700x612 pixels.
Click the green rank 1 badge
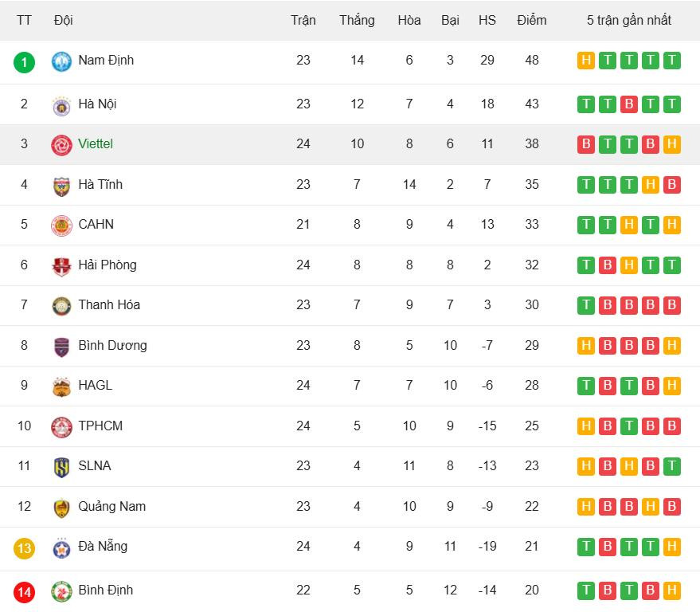pyautogui.click(x=25, y=61)
